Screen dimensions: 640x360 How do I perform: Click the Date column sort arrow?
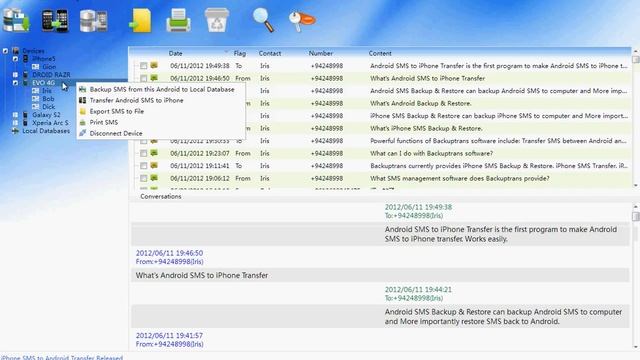click(227, 53)
